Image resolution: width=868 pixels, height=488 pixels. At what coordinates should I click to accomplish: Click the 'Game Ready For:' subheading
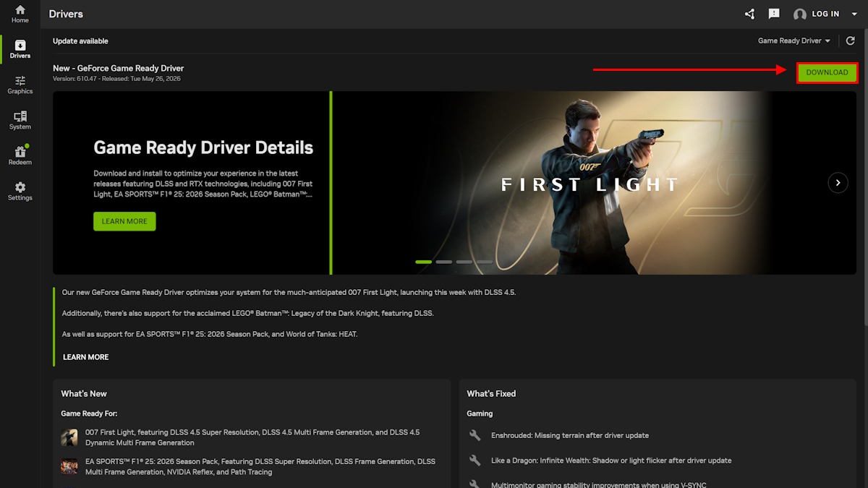(x=89, y=414)
